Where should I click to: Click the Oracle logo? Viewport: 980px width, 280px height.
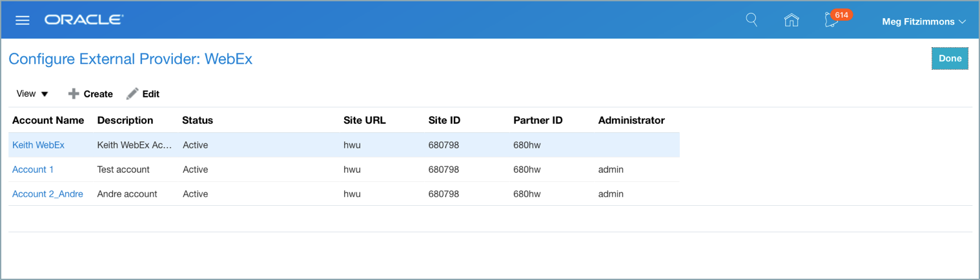(x=84, y=21)
